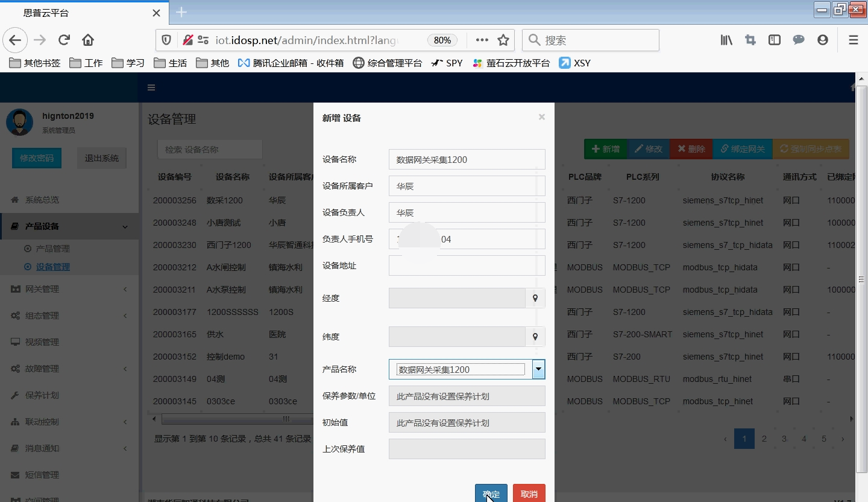
Task: Click the tracking protection shield in address bar
Action: point(166,40)
